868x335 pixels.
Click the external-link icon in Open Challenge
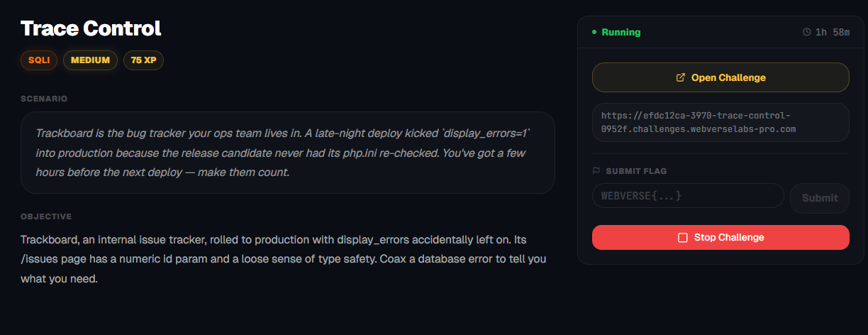click(681, 77)
